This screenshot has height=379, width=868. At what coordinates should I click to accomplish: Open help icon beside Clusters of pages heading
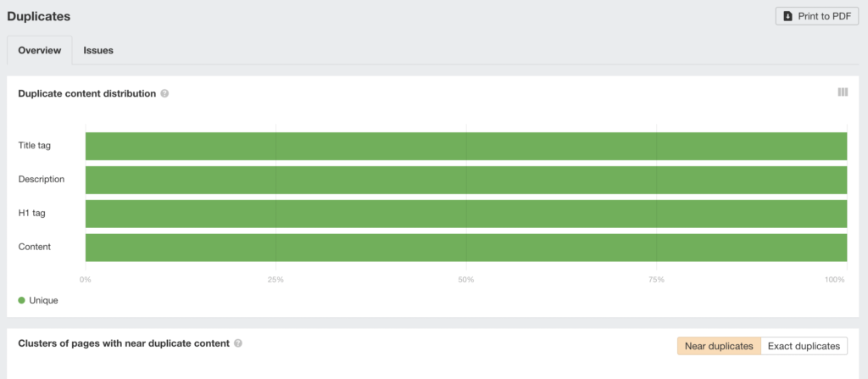coord(238,343)
